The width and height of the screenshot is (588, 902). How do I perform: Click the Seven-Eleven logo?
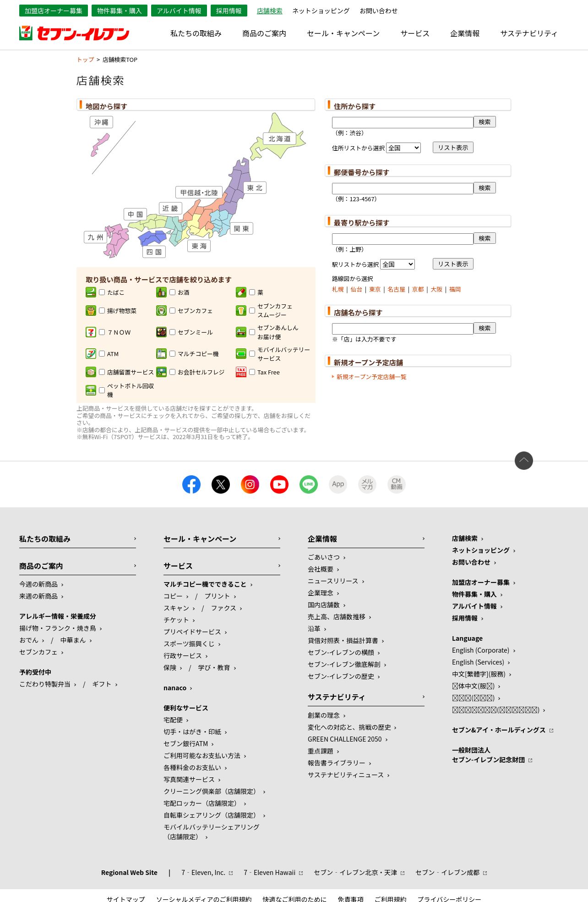point(74,33)
